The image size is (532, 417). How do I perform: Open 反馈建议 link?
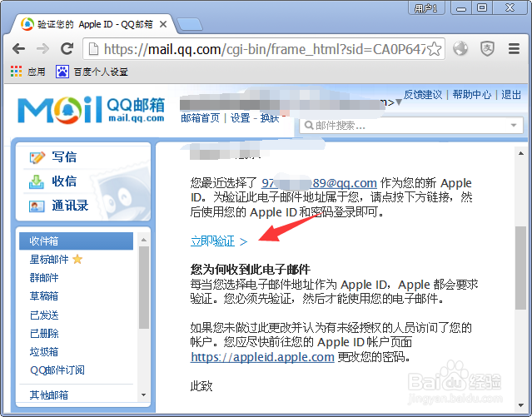coord(423,95)
